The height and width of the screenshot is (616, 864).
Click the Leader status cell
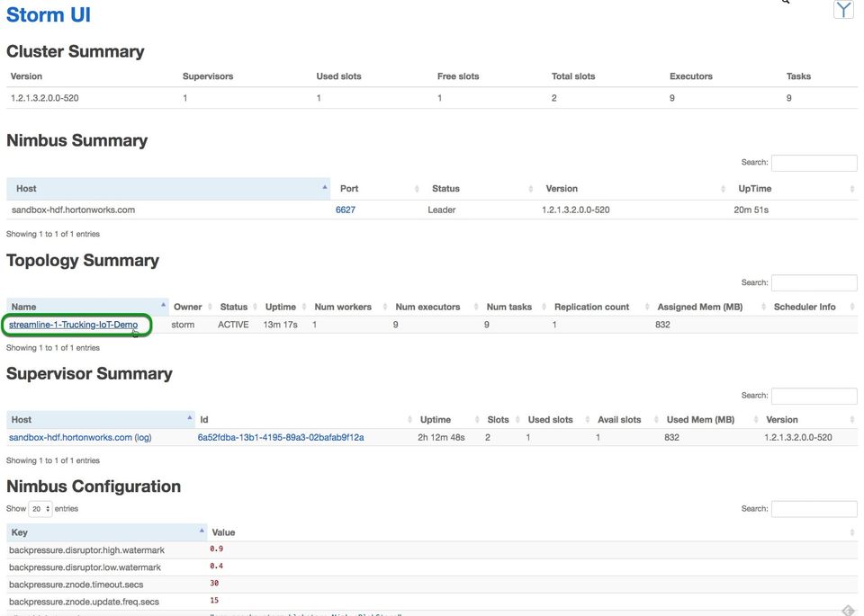click(442, 210)
